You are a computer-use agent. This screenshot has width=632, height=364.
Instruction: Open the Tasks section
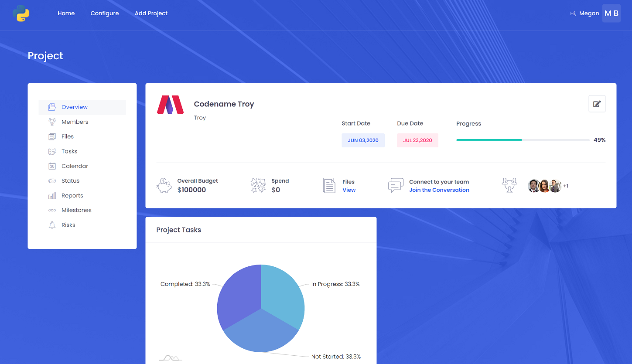(82, 151)
